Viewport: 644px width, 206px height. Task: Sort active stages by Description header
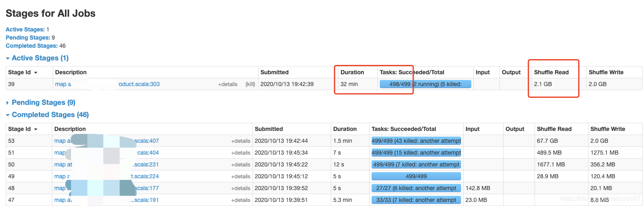click(71, 72)
